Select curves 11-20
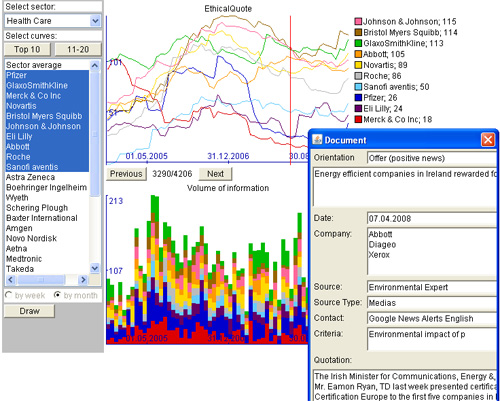This screenshot has height=401, width=500. [78, 49]
